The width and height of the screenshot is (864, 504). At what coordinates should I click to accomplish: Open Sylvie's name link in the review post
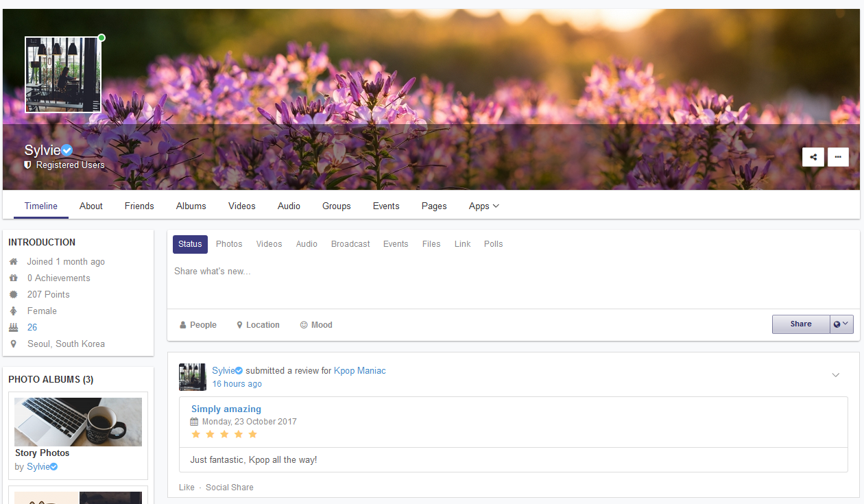pyautogui.click(x=224, y=371)
